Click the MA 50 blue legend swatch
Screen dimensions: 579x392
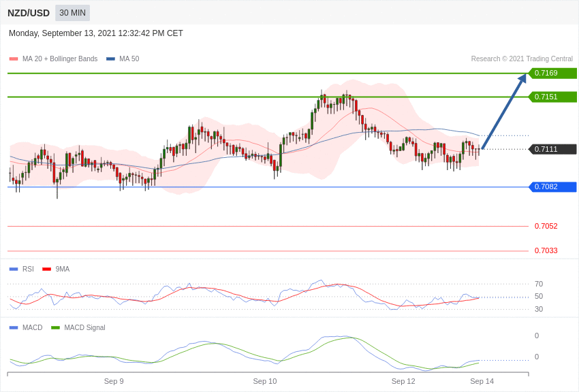pyautogui.click(x=110, y=59)
